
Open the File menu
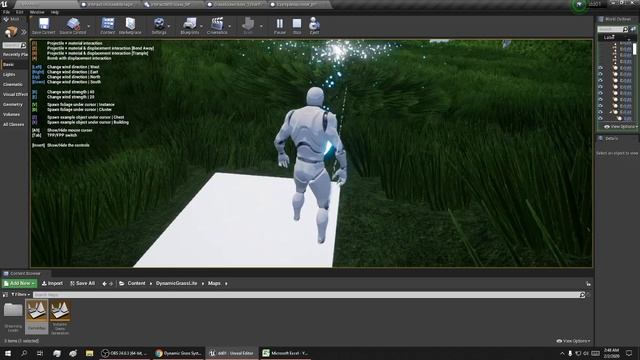click(x=7, y=12)
